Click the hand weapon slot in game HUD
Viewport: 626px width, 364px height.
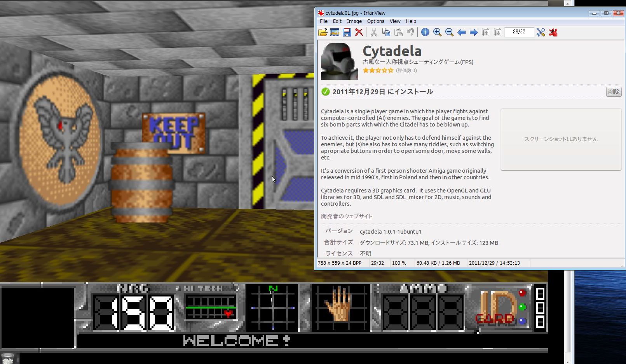coord(341,307)
